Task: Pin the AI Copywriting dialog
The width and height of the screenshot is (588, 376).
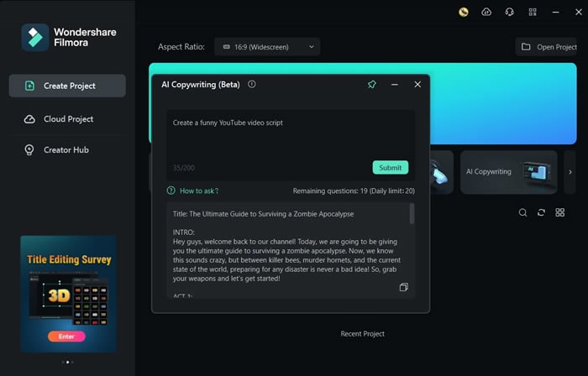Action: click(371, 85)
